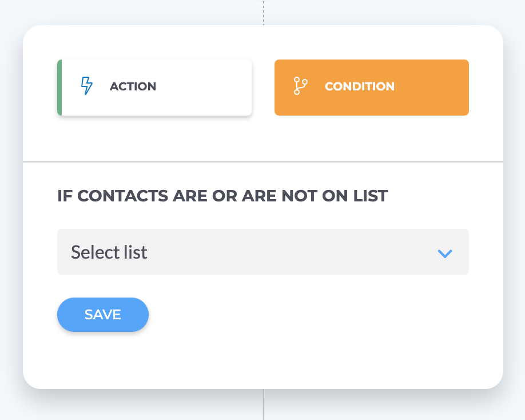Open the Select list dropdown
Screen dimensions: 525x420
click(263, 252)
